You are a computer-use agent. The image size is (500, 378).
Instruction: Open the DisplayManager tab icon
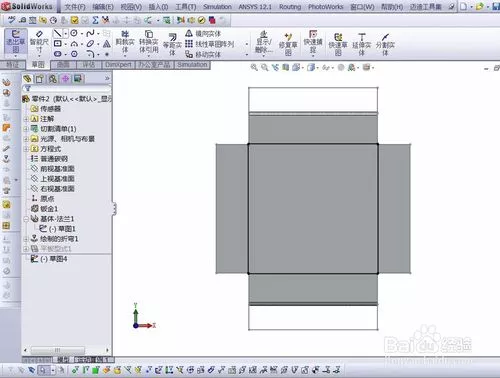[78, 79]
